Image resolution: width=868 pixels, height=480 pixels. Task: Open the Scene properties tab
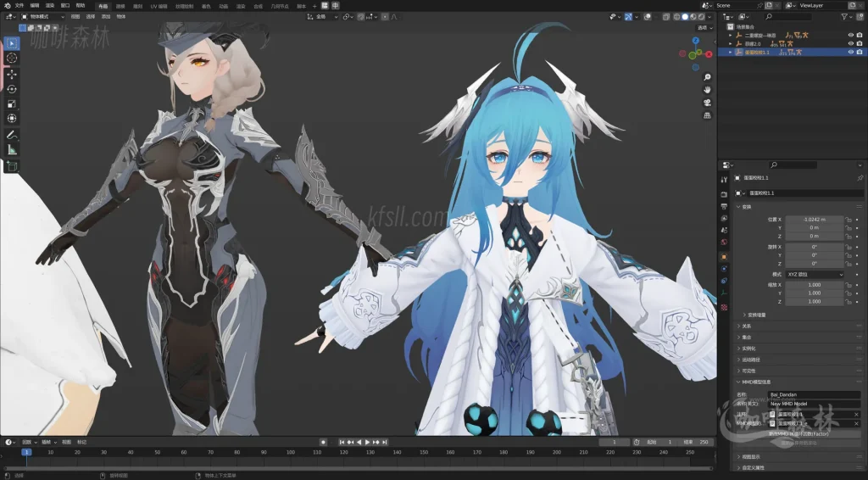pos(724,231)
